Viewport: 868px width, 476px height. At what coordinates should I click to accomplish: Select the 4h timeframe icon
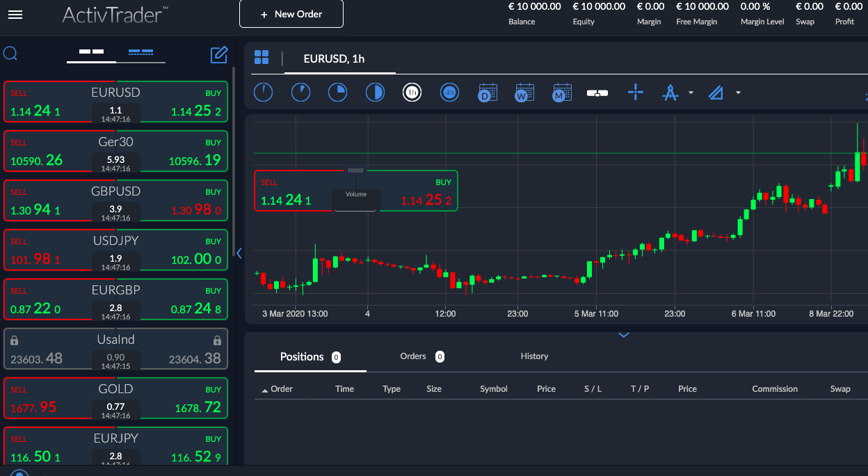[x=449, y=92]
